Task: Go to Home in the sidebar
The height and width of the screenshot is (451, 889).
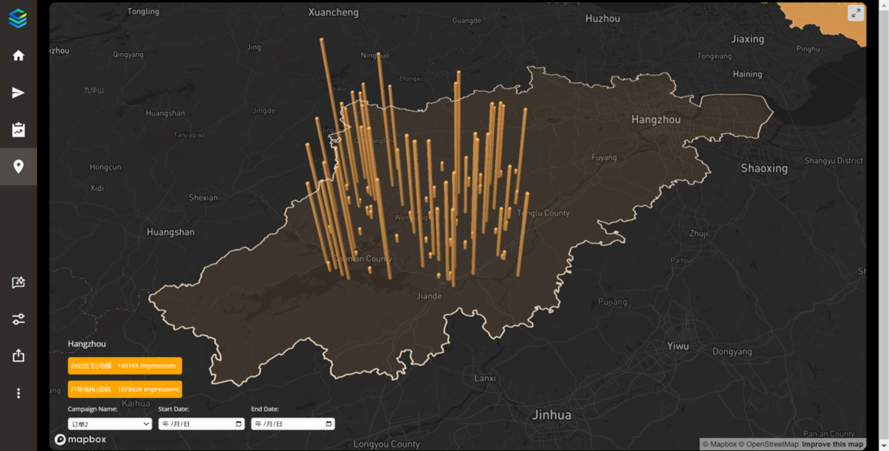Action: point(18,56)
